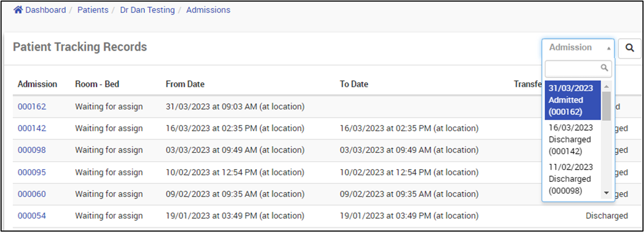The height and width of the screenshot is (232, 644).
Task: Go to Patients breadcrumb
Action: point(93,10)
